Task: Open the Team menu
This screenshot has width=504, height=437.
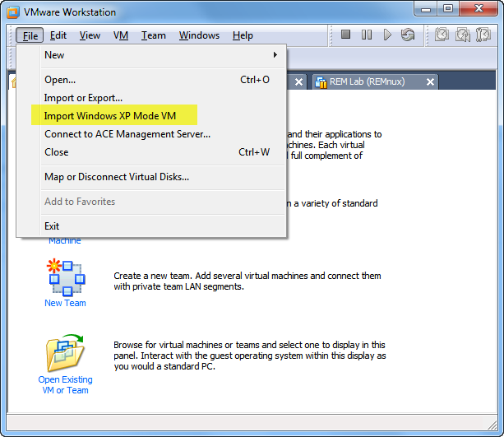Action: click(154, 35)
